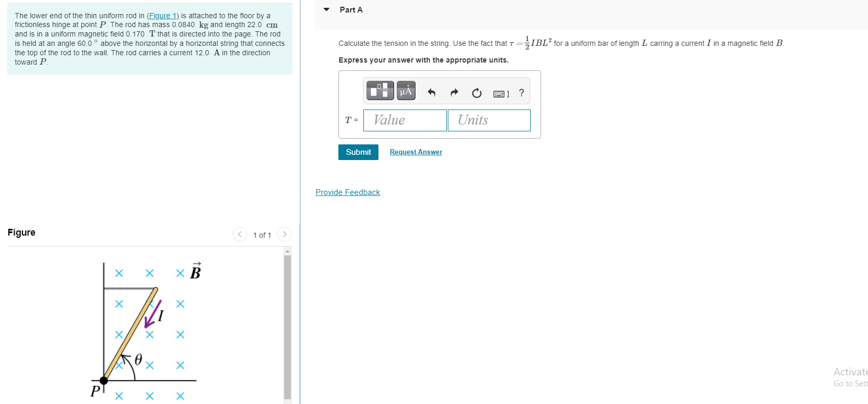Open the Provide Feedback link
The image size is (868, 404).
click(x=348, y=192)
